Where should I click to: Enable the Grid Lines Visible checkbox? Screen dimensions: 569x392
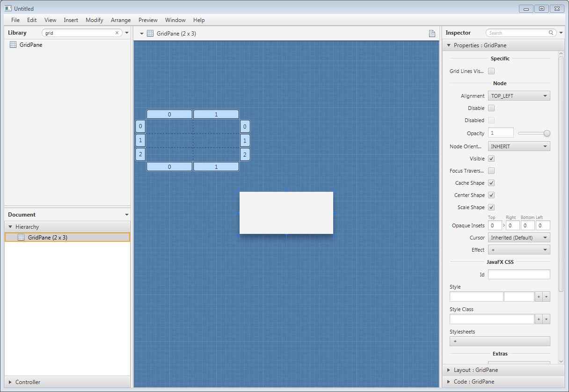coord(491,71)
